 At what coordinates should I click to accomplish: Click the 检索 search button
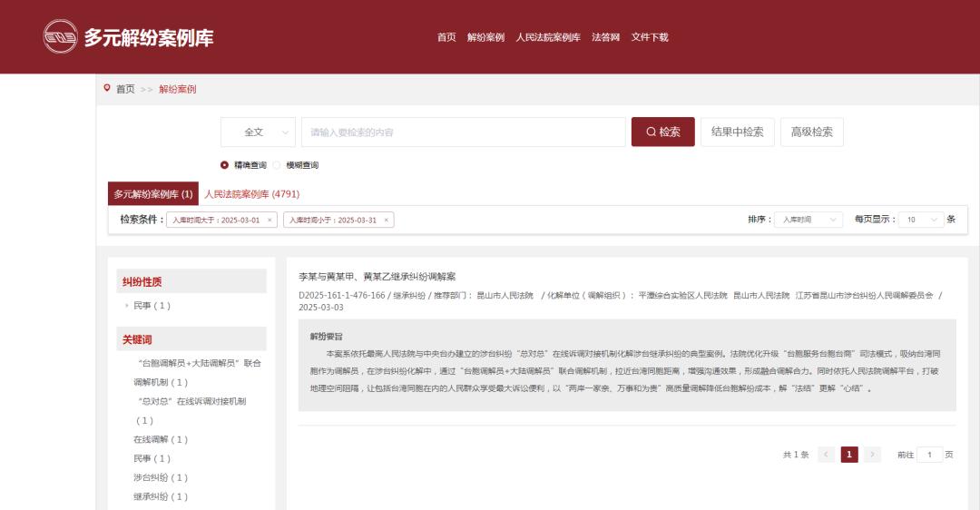(662, 132)
